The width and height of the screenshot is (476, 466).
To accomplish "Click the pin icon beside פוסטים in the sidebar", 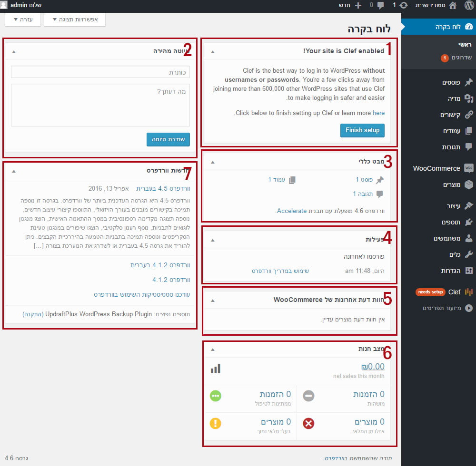I will [469, 82].
